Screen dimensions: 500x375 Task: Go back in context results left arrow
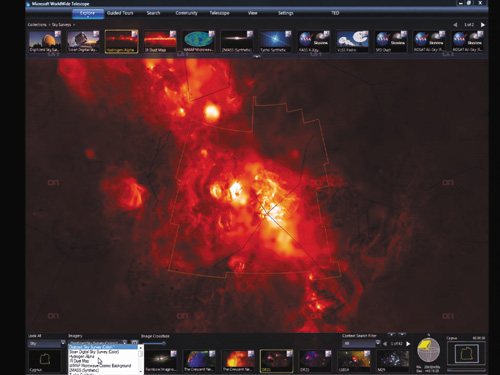385,344
